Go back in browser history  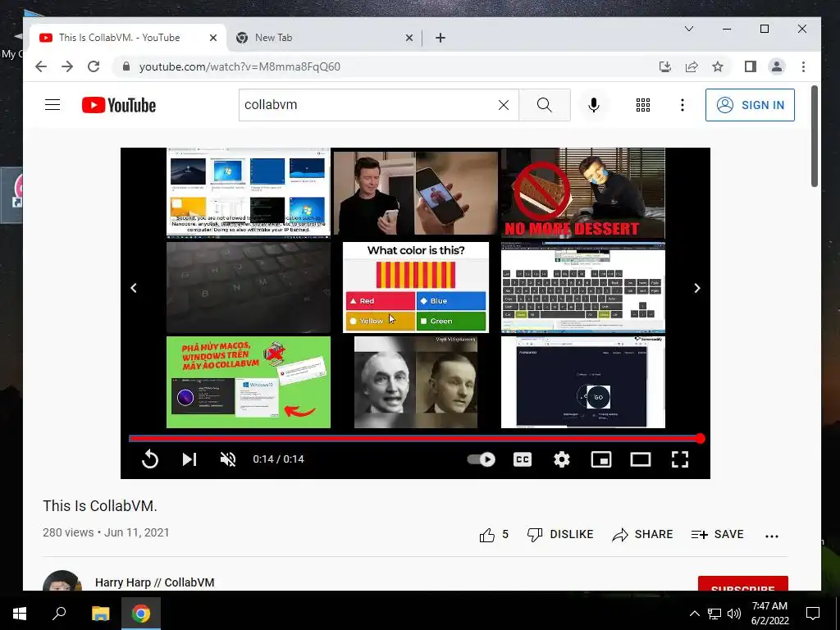[41, 66]
